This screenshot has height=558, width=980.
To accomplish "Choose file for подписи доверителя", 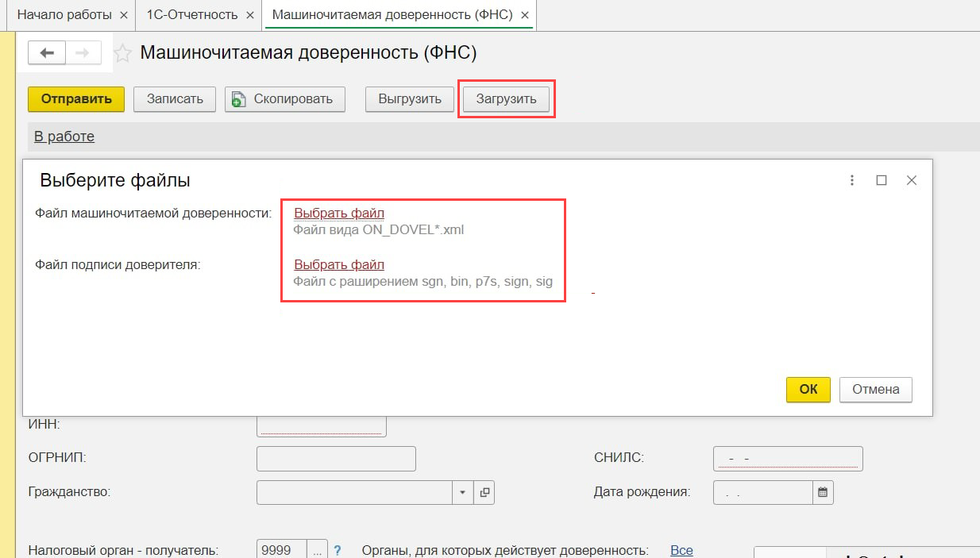I will (x=339, y=264).
